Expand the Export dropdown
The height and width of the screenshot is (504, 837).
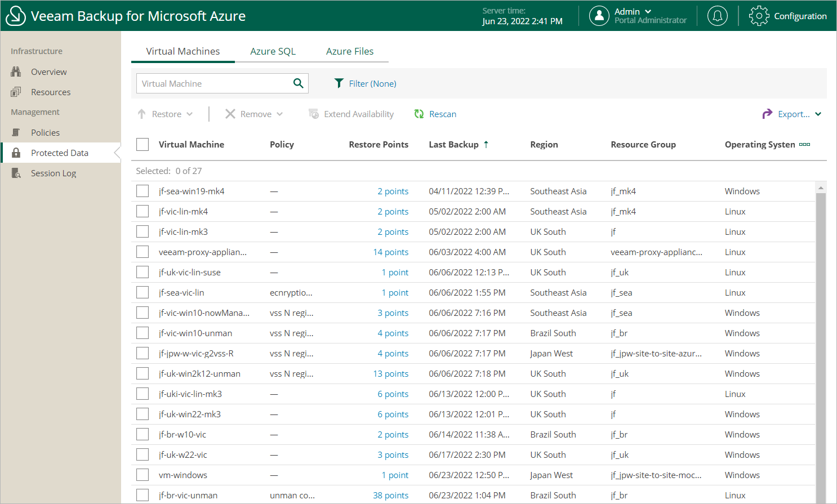click(818, 114)
